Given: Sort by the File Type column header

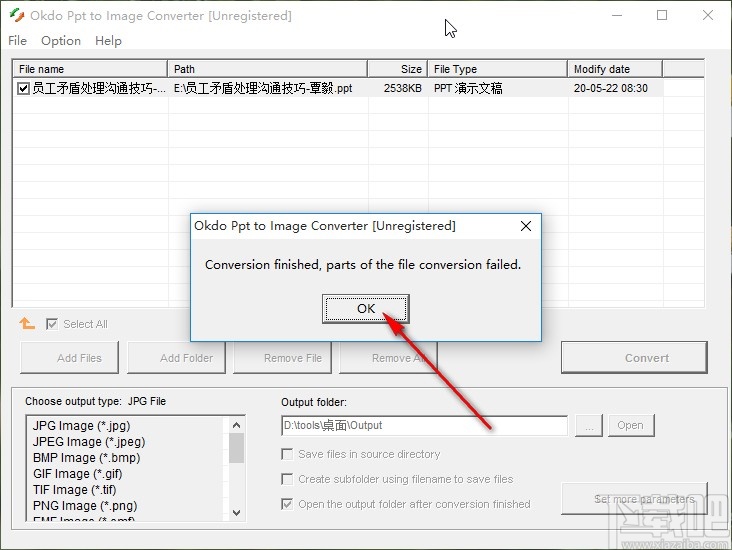Looking at the screenshot, I should pos(498,69).
